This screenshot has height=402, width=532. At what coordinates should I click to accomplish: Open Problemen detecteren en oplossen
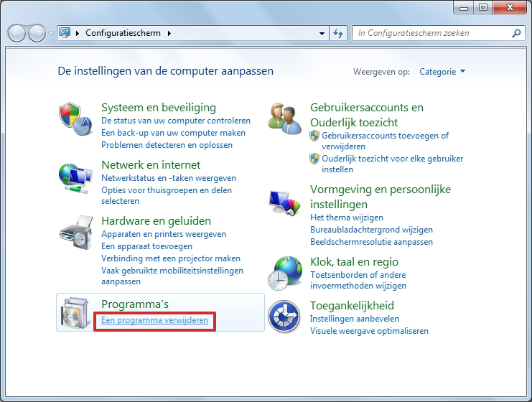[x=167, y=145]
